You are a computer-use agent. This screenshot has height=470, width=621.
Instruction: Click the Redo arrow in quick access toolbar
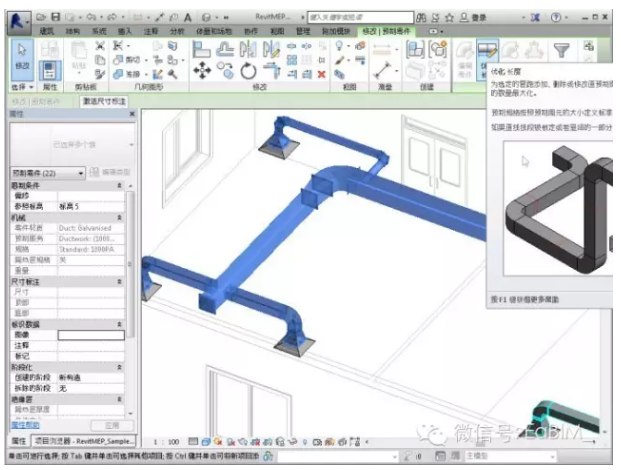(x=112, y=17)
